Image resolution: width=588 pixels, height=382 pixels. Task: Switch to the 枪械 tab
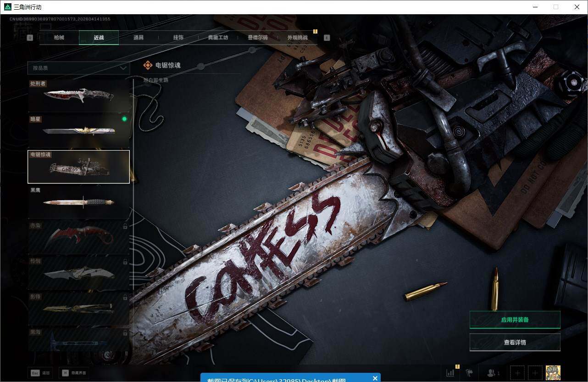[59, 38]
